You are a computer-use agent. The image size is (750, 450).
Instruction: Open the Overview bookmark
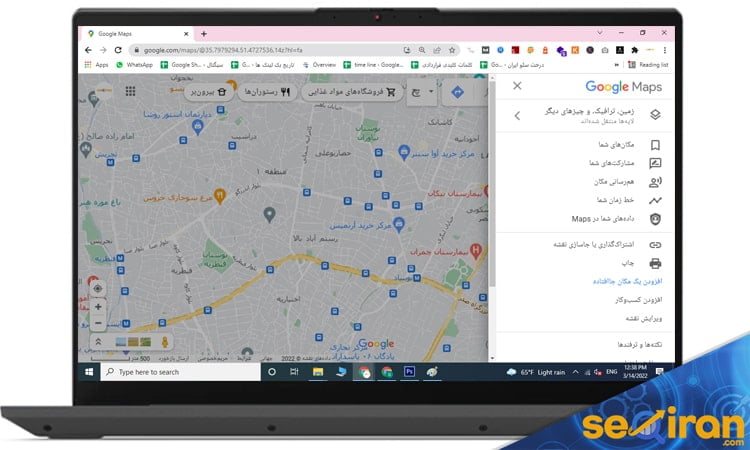point(319,65)
